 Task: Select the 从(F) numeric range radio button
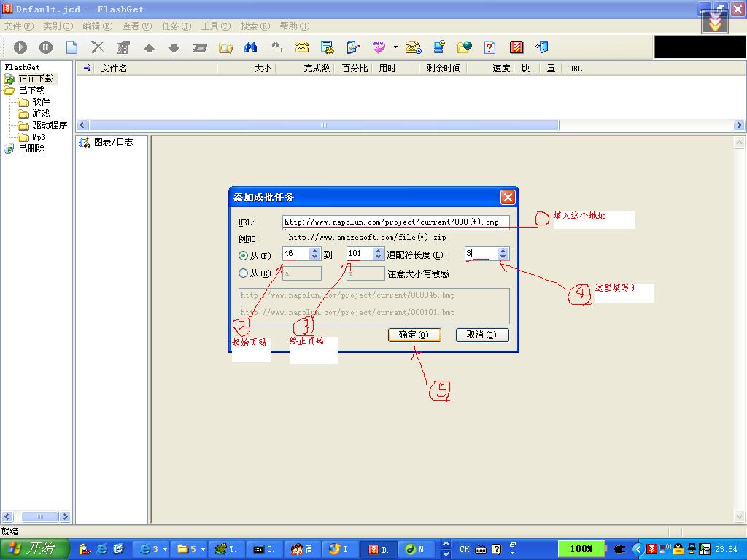pos(243,255)
